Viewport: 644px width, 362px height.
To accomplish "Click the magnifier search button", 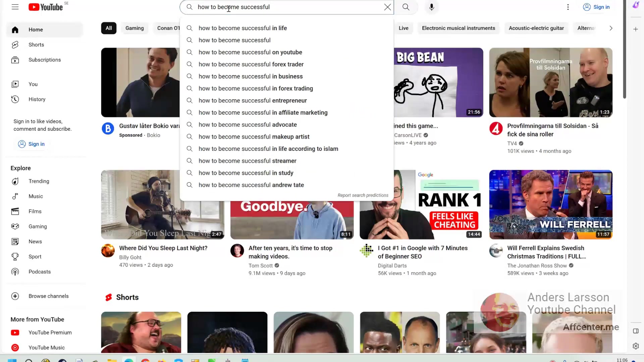I will click(406, 7).
